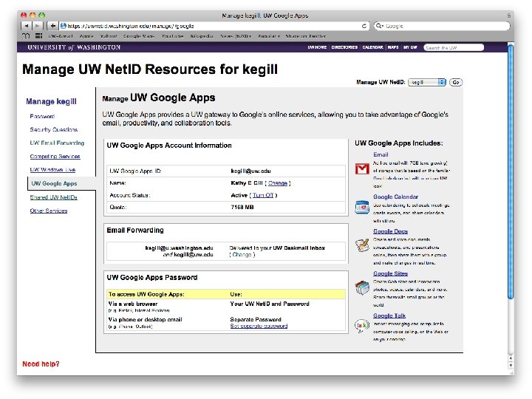This screenshot has height=399, width=532.
Task: Go back with the Safari back arrow
Action: (x=26, y=26)
